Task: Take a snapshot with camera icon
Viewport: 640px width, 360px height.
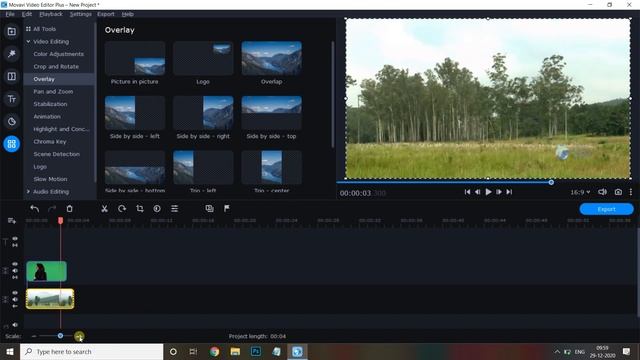Action: [x=618, y=192]
